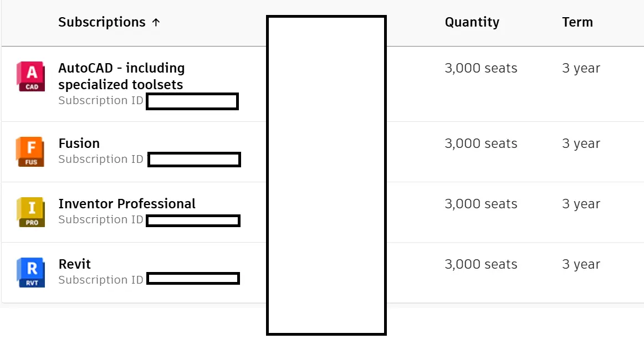Sort by the Subscriptions column header
The width and height of the screenshot is (644, 349).
[101, 22]
